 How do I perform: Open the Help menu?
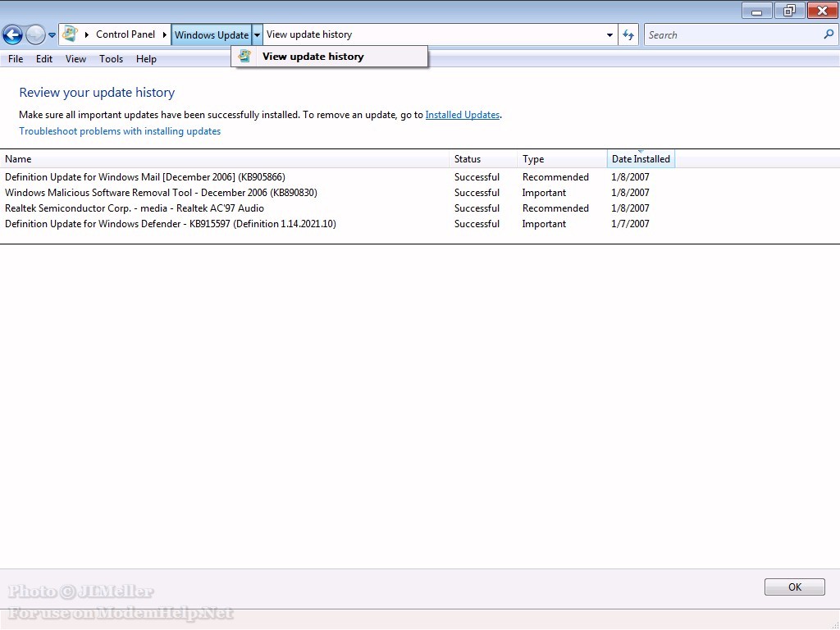click(x=146, y=59)
